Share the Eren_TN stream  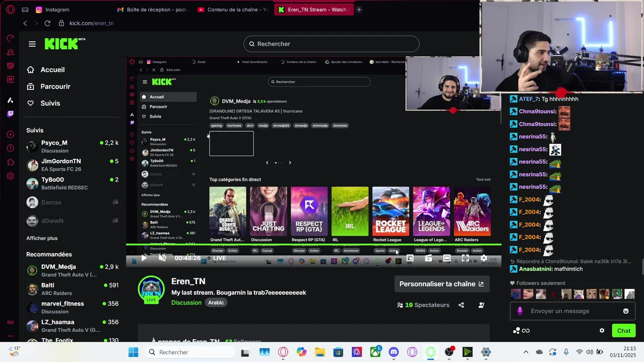461,305
